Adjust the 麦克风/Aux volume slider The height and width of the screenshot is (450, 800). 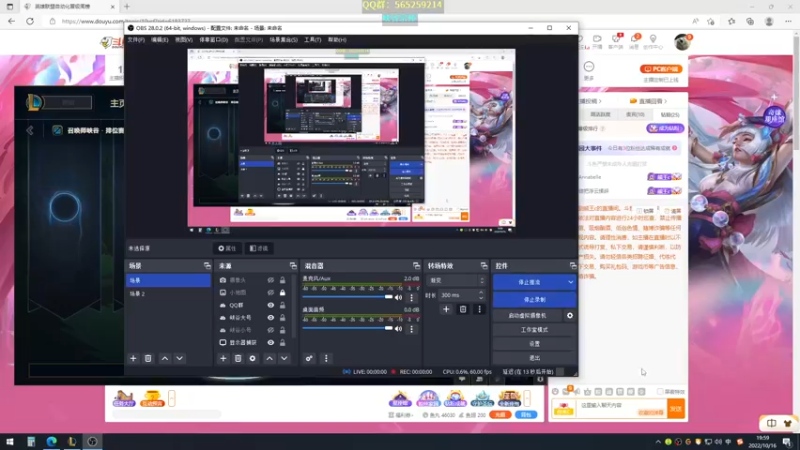coord(347,297)
